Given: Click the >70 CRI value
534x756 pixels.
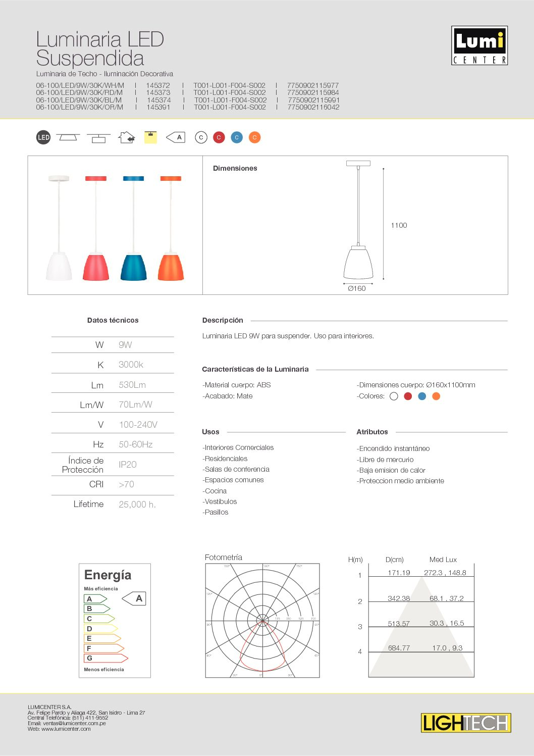Looking at the screenshot, I should pyautogui.click(x=126, y=484).
